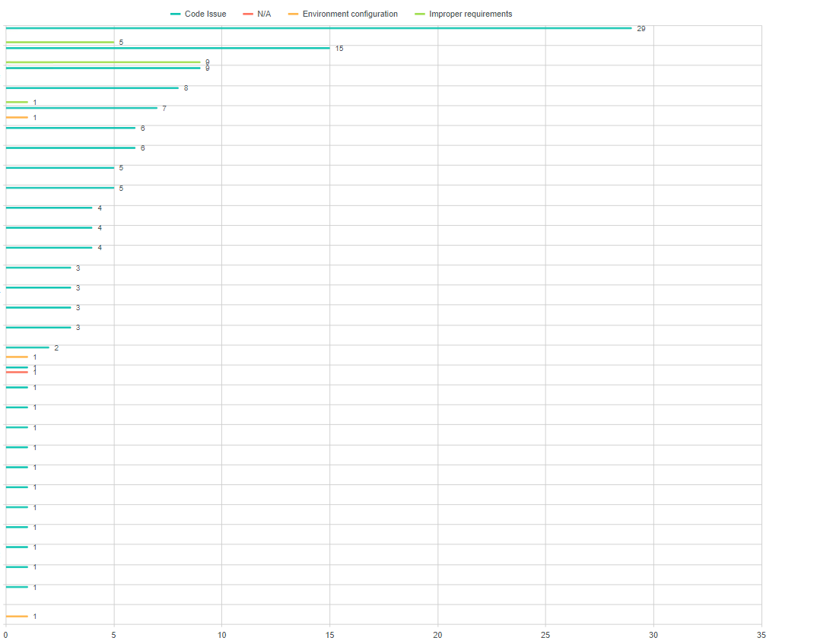Click the red N/A legend swatch
Screen dimensions: 817x644
[x=247, y=14]
